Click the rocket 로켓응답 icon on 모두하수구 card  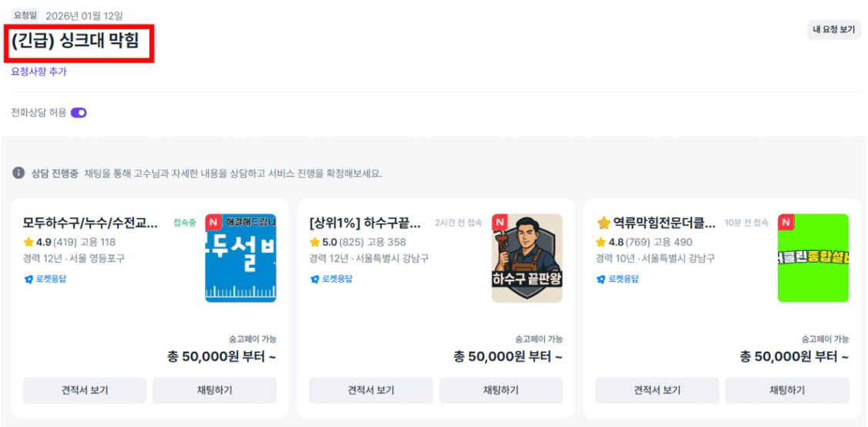tap(28, 279)
